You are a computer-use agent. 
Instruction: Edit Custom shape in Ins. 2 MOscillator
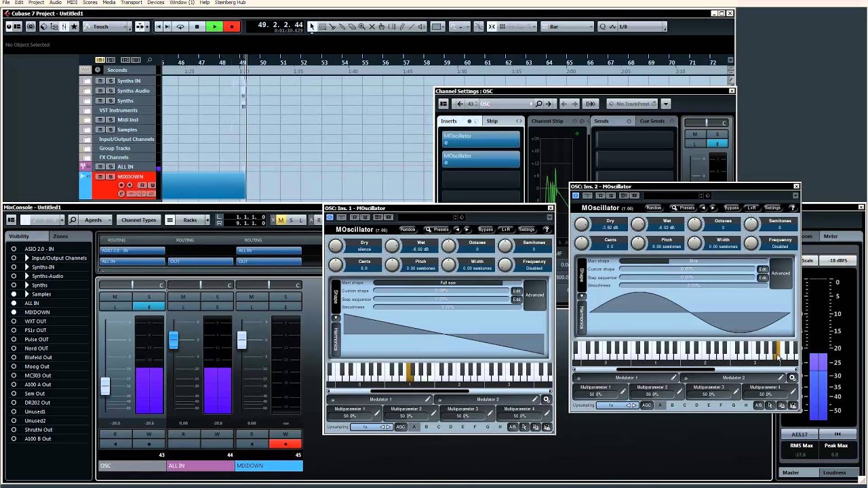pyautogui.click(x=763, y=270)
